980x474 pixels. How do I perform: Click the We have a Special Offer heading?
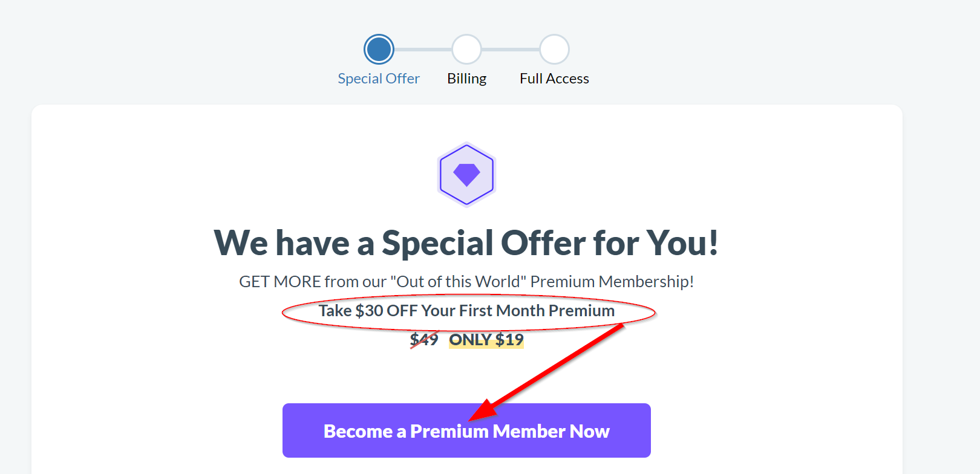pos(466,243)
